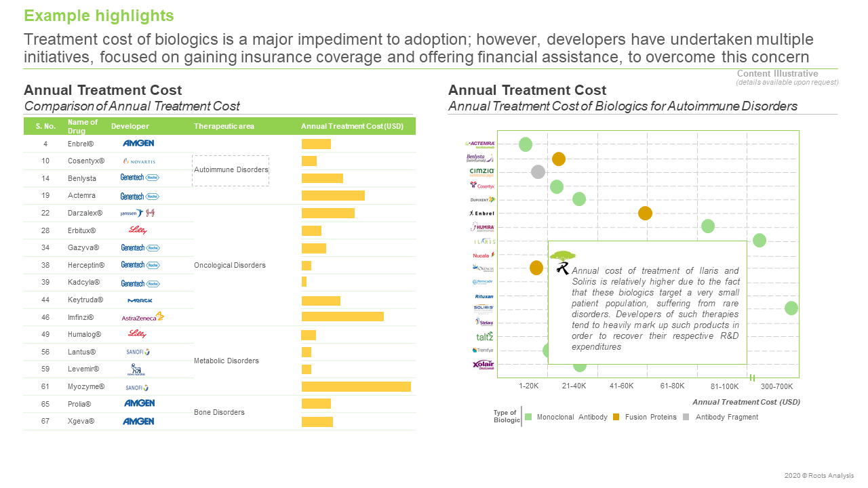
Task: Click the gray Antibody Fragment legend swatch
Action: point(686,417)
